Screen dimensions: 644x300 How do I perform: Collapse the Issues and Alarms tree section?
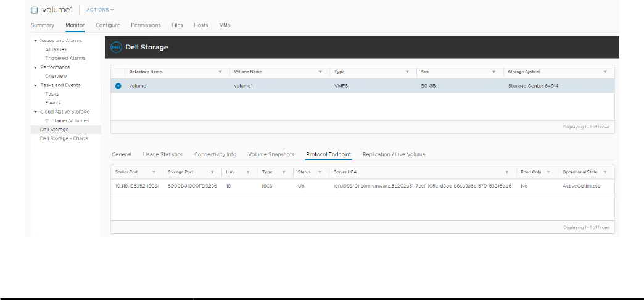coord(35,41)
